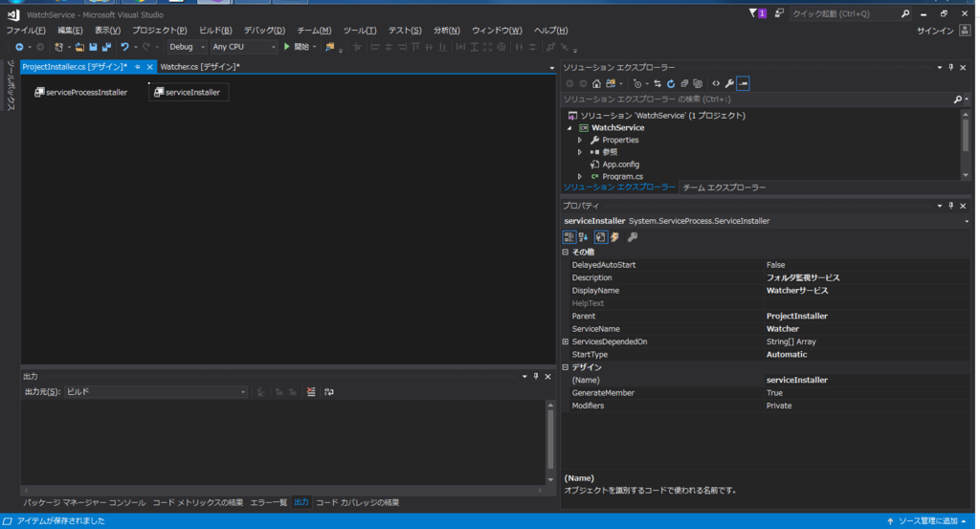
Task: Collapse the WatchService project node
Action: click(569, 128)
